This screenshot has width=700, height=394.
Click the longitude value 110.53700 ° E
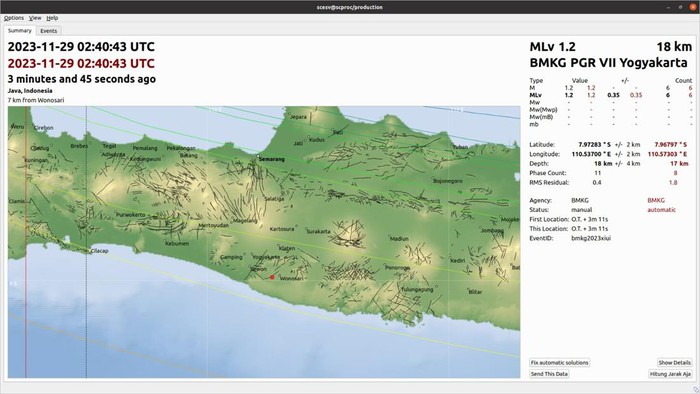tap(591, 154)
